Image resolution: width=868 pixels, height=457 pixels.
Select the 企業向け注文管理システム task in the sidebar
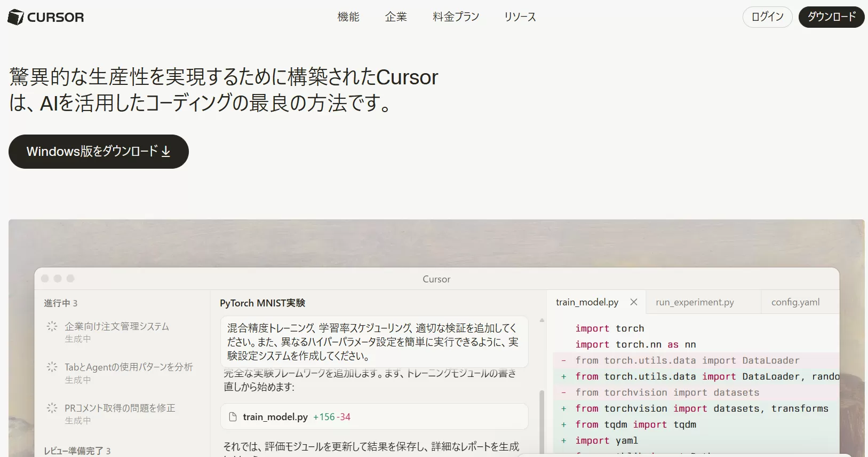pyautogui.click(x=117, y=326)
